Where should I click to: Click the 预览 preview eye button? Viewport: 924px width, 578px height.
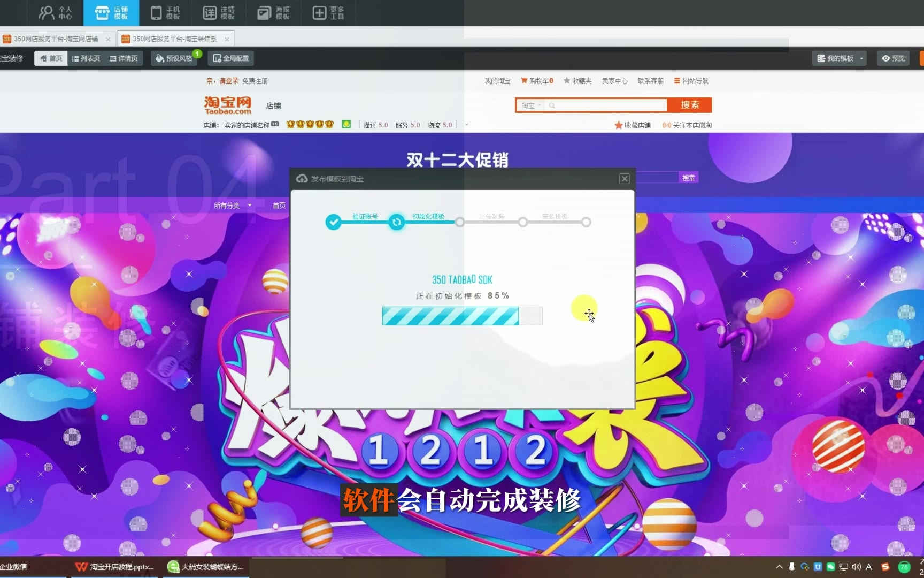[894, 58]
